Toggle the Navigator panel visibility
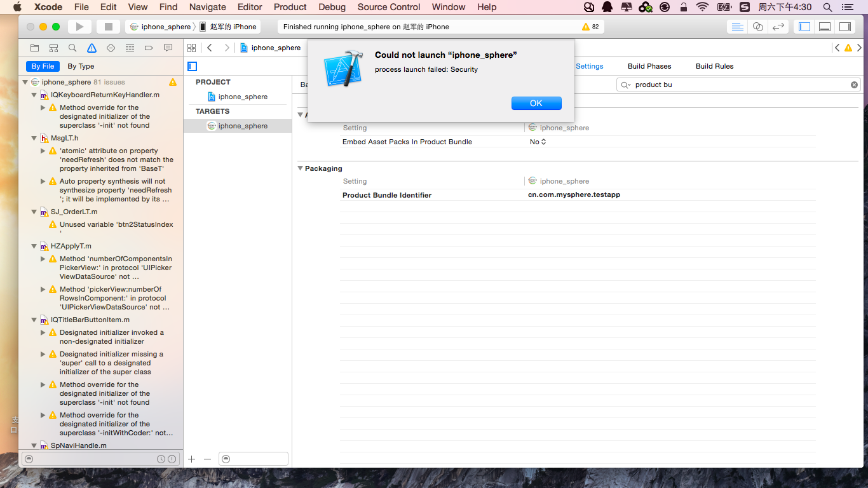This screenshot has height=488, width=868. [x=804, y=27]
